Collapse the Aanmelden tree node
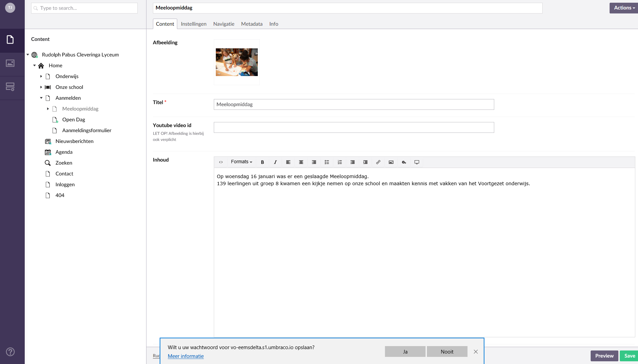This screenshot has width=638, height=364. (x=41, y=98)
